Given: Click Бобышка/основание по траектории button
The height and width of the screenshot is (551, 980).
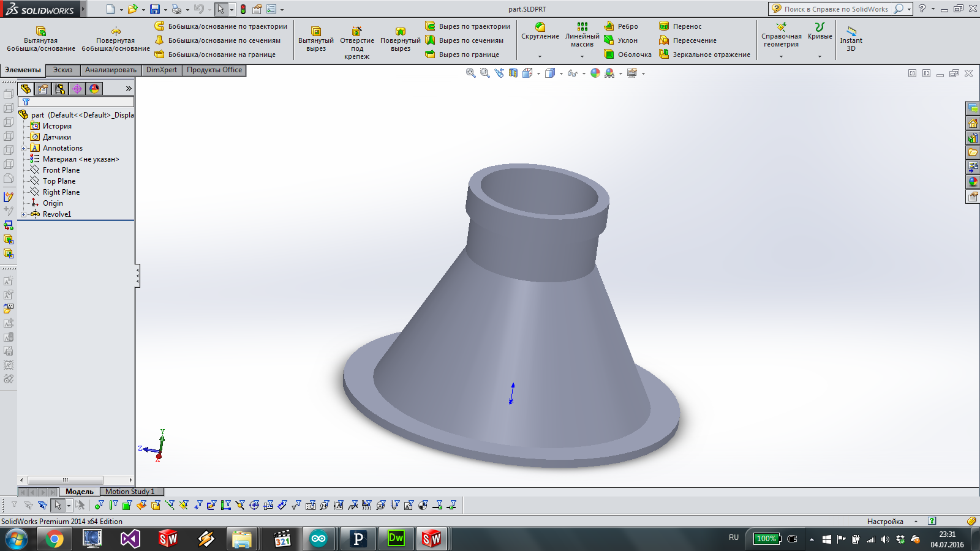Looking at the screenshot, I should click(x=221, y=26).
